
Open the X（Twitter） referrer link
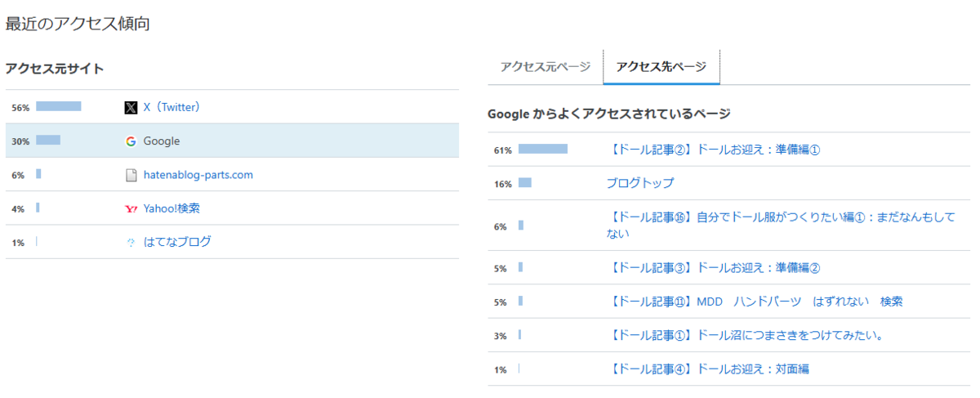coord(171,107)
